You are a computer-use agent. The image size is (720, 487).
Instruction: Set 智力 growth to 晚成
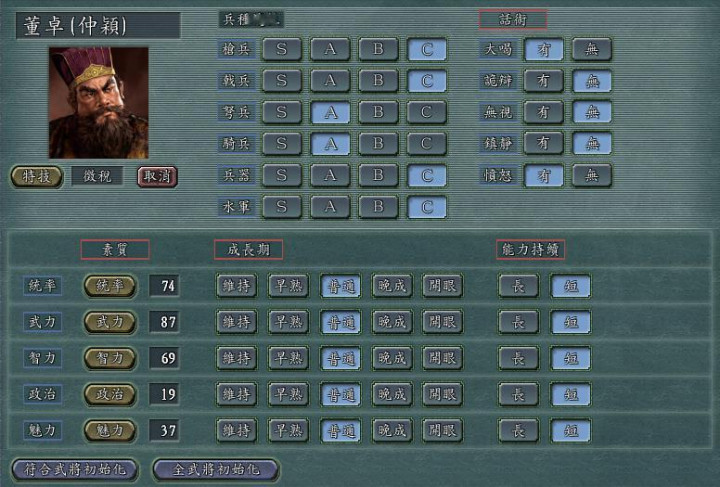point(392,358)
